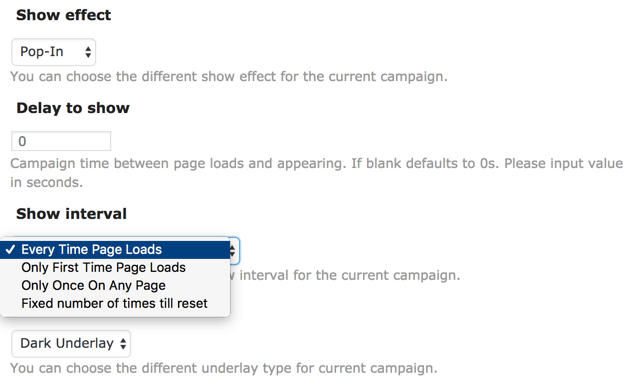Click the Show interval heading
Viewport: 631px width, 378px height.
(x=71, y=214)
